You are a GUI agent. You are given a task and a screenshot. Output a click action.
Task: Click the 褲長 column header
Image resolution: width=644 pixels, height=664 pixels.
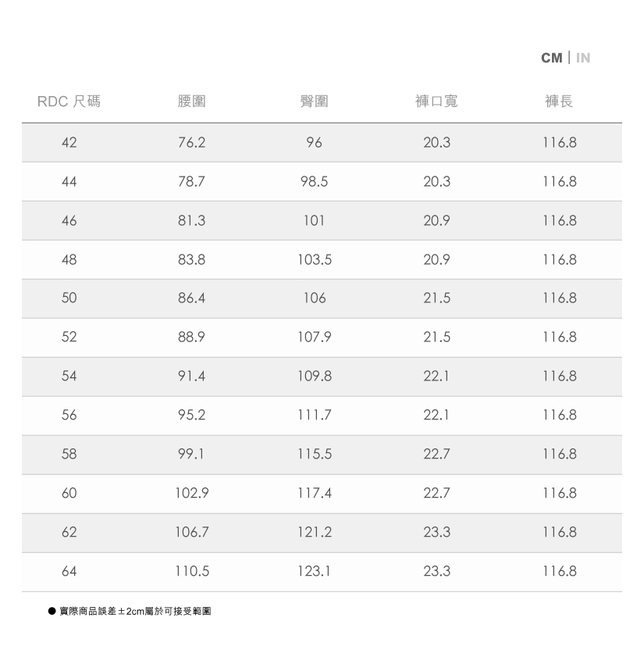(559, 102)
